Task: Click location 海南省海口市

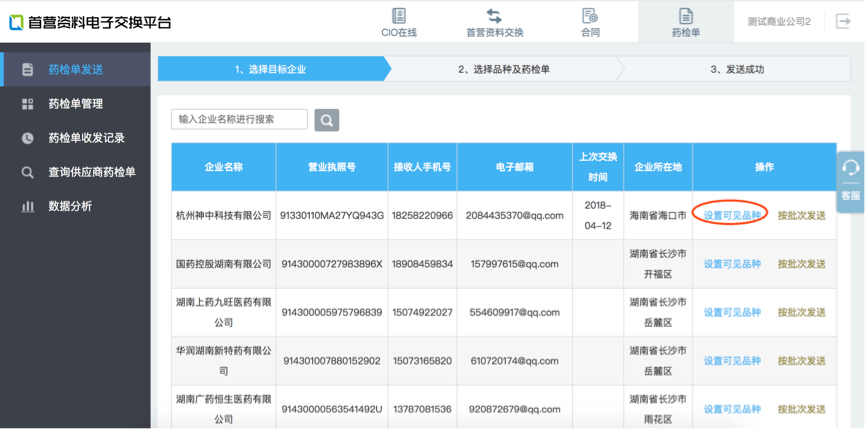Action: pos(658,216)
